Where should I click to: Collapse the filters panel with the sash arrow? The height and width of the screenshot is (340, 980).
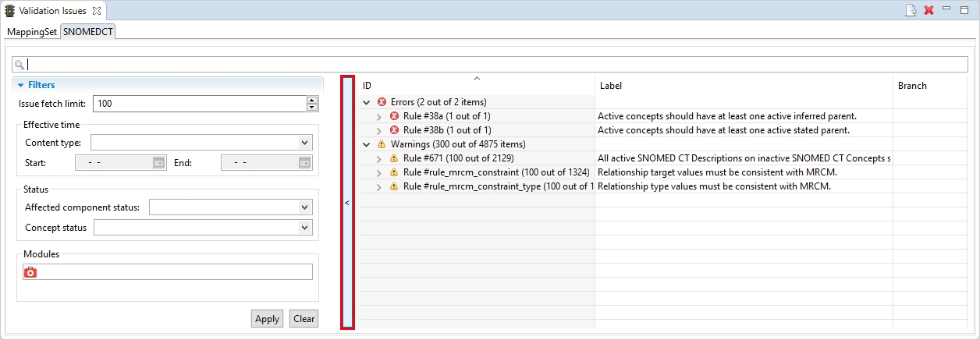(347, 202)
